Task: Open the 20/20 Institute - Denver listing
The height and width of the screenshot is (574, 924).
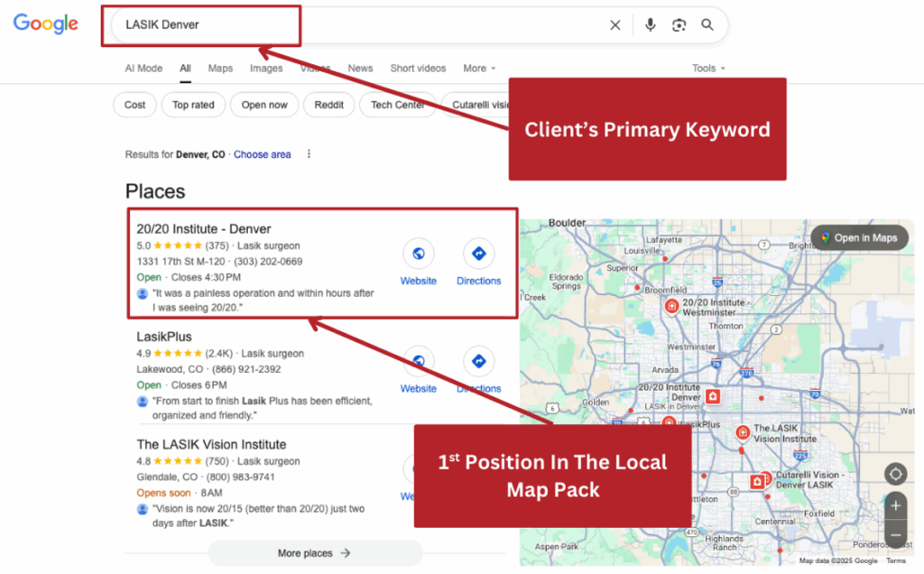Action: click(204, 228)
